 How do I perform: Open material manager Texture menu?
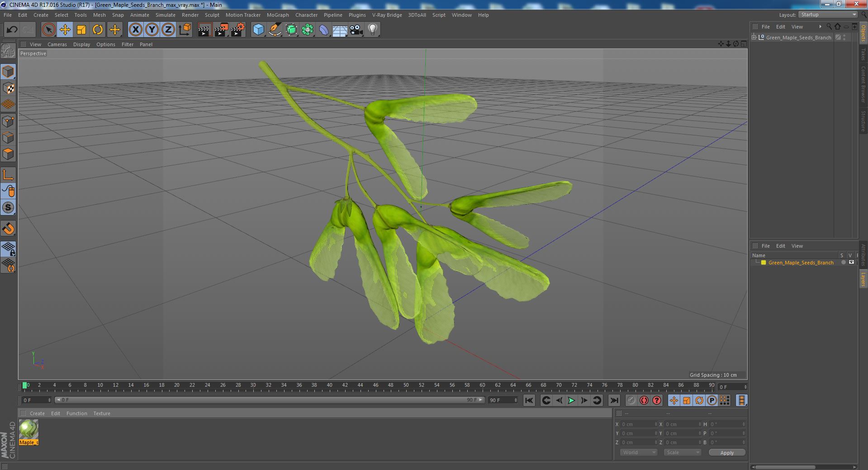pos(102,413)
